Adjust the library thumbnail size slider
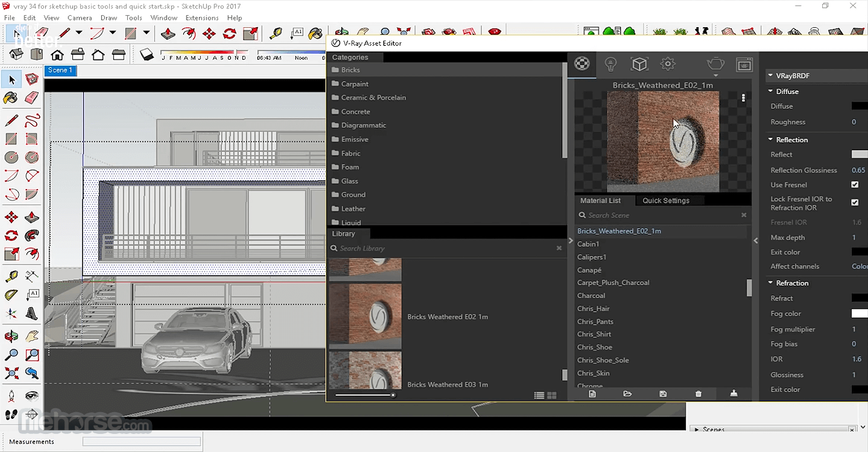The height and width of the screenshot is (452, 868). 365,395
